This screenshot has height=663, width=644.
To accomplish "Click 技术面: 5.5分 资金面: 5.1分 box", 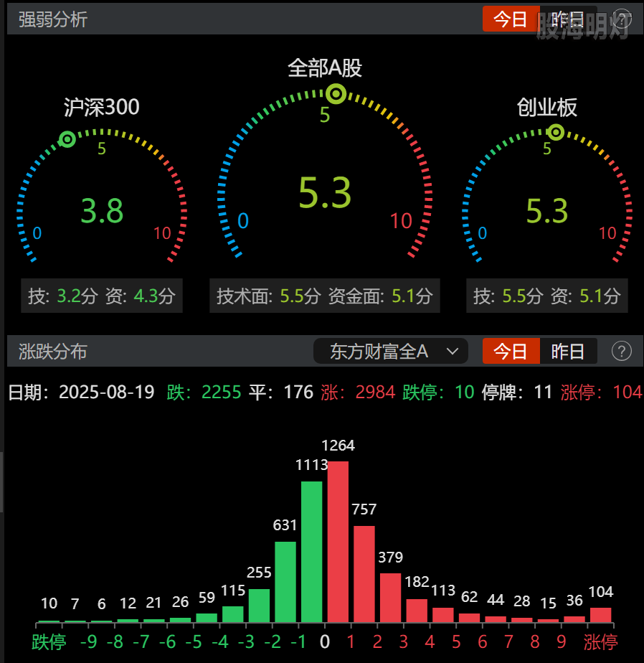I will (325, 296).
